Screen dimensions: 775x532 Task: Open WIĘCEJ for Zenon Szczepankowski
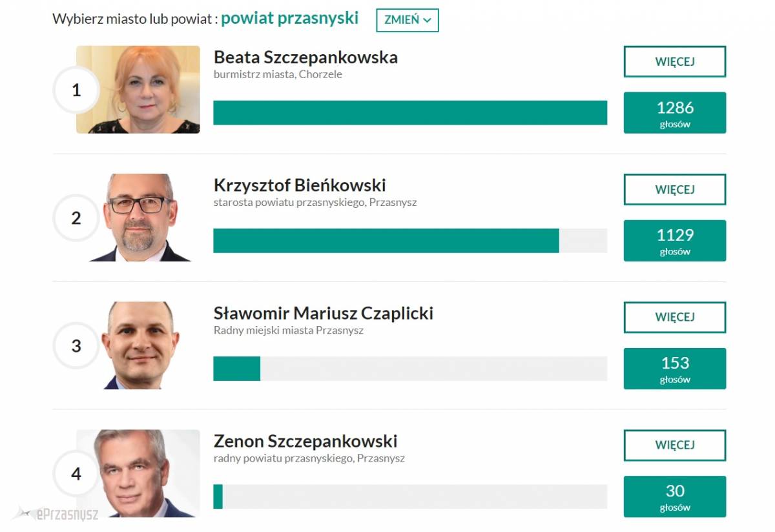point(675,445)
